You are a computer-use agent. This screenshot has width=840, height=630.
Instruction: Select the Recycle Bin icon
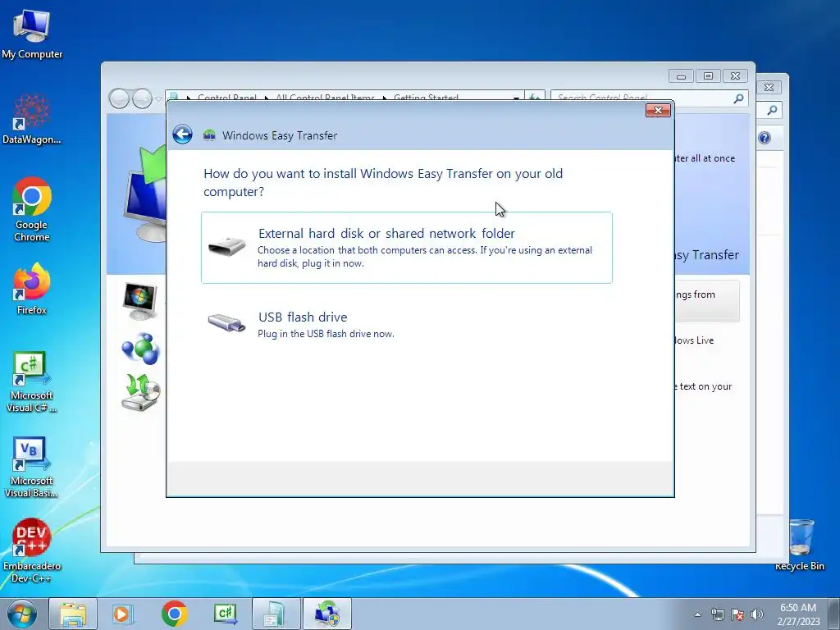800,546
